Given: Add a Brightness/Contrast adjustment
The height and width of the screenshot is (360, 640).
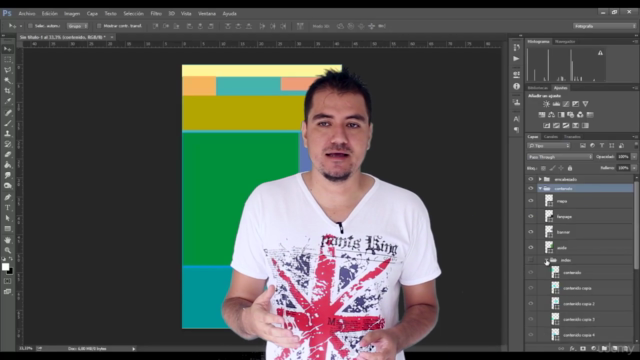Looking at the screenshot, I should (546, 104).
